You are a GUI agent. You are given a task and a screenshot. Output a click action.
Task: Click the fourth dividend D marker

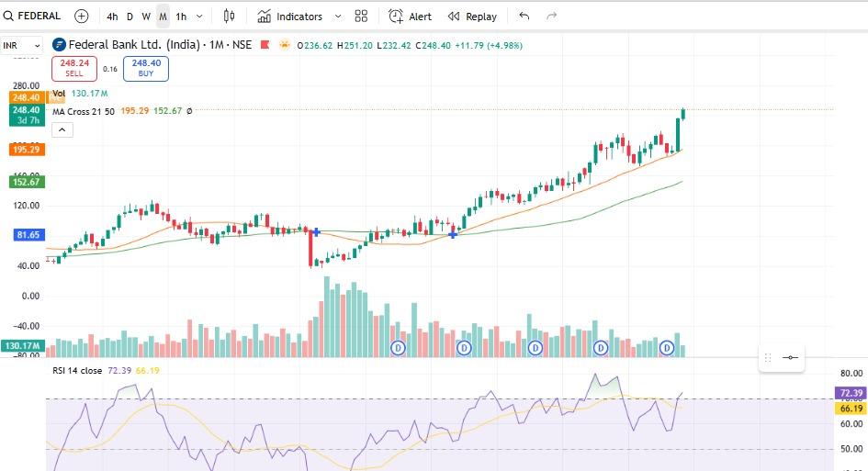click(601, 348)
